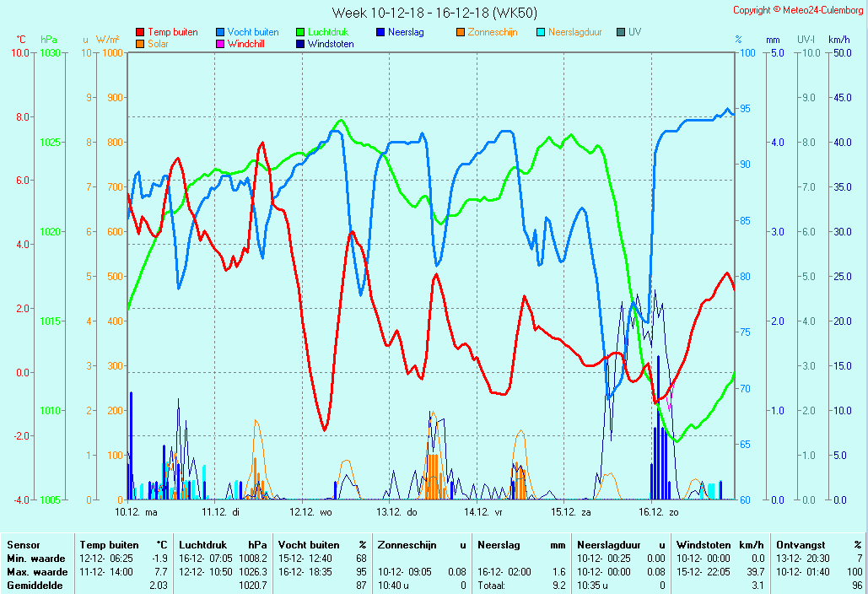Click the green Luchtdruk legend swatch

tap(300, 33)
